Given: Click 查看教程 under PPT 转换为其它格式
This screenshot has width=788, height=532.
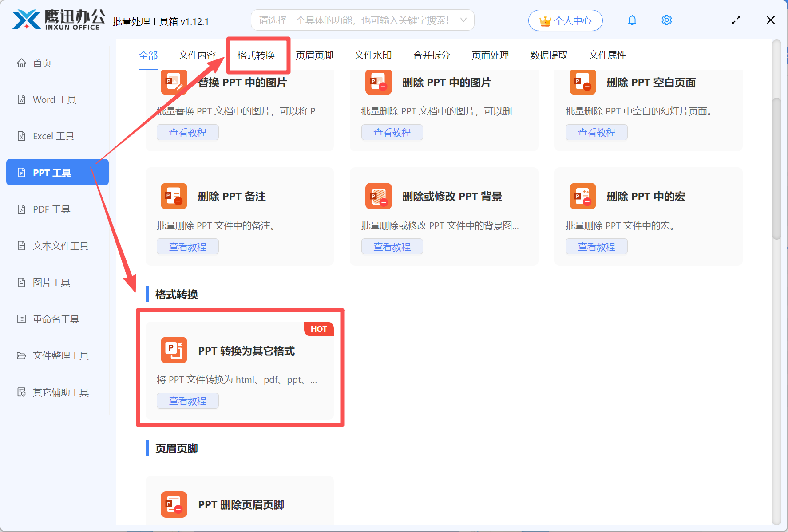Looking at the screenshot, I should pos(187,401).
